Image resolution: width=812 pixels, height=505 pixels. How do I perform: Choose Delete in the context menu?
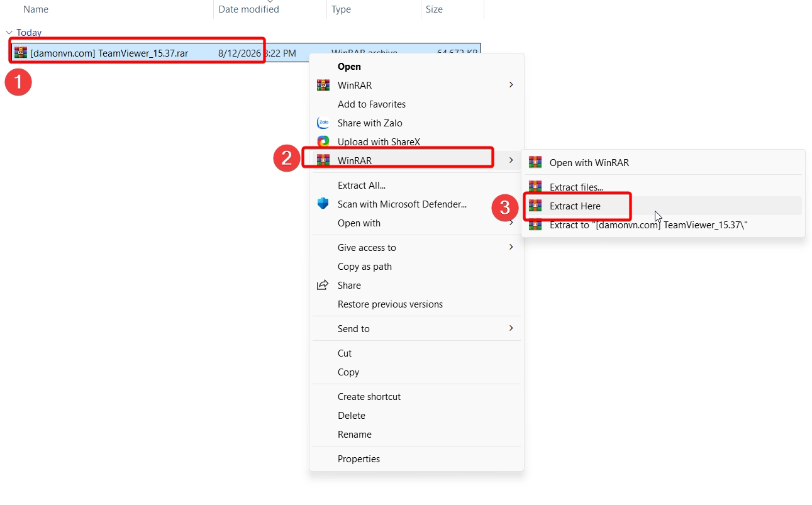352,416
